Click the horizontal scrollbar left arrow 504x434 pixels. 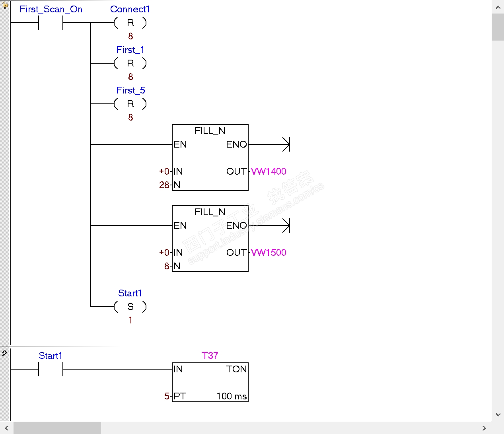coord(7,428)
